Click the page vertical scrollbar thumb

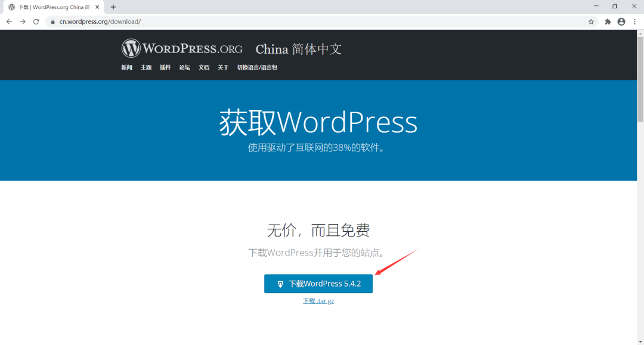pyautogui.click(x=640, y=80)
